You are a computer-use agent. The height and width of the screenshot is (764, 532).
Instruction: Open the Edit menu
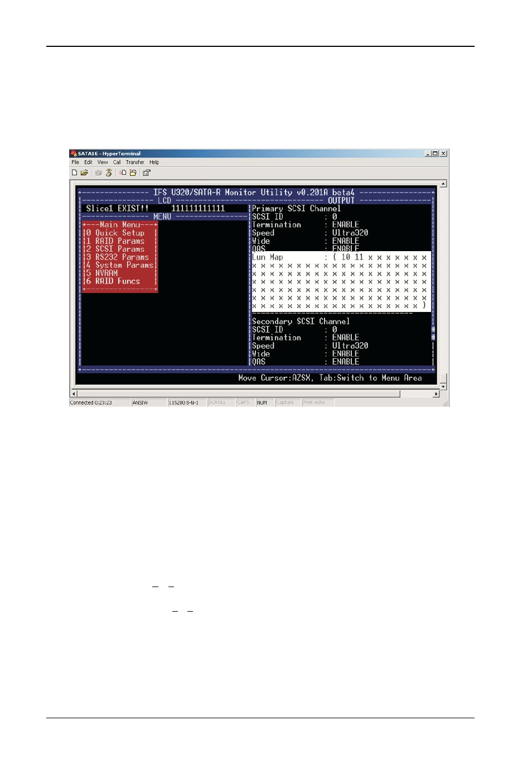[x=88, y=162]
